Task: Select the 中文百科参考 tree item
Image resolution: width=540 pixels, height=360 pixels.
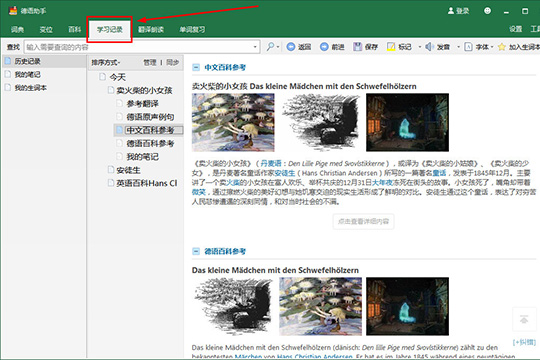Action: [x=150, y=130]
